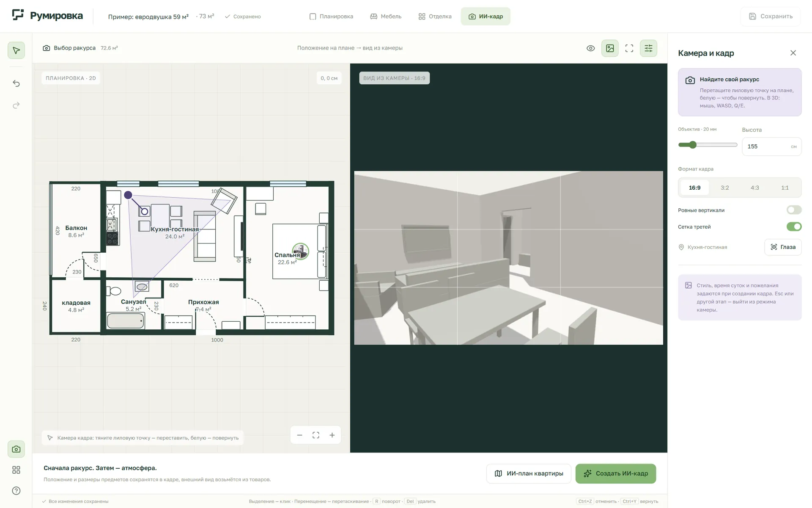The height and width of the screenshot is (508, 812).
Task: Toggle the settings sliders panel icon
Action: (x=648, y=48)
